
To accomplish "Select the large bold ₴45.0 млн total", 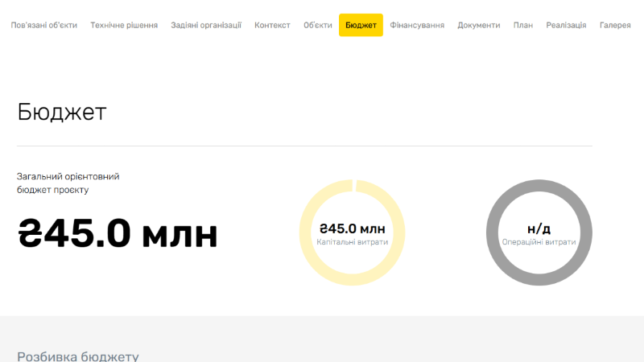I will pos(118,234).
